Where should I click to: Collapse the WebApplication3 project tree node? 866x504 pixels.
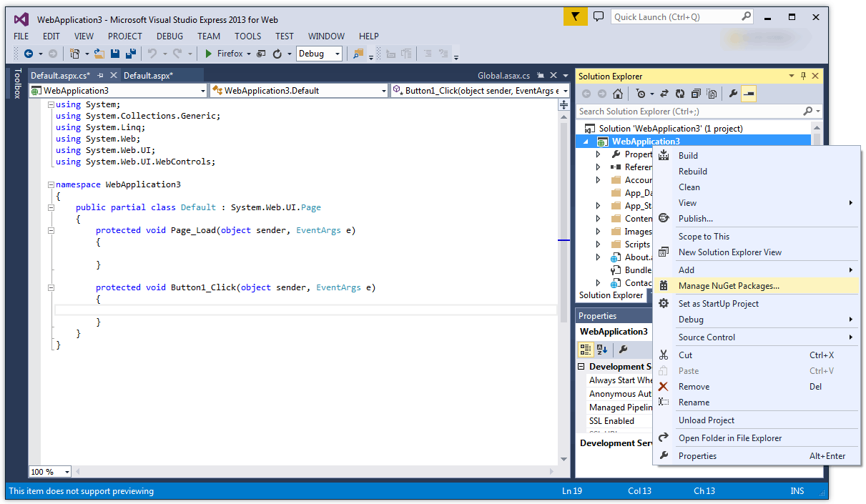click(x=586, y=142)
